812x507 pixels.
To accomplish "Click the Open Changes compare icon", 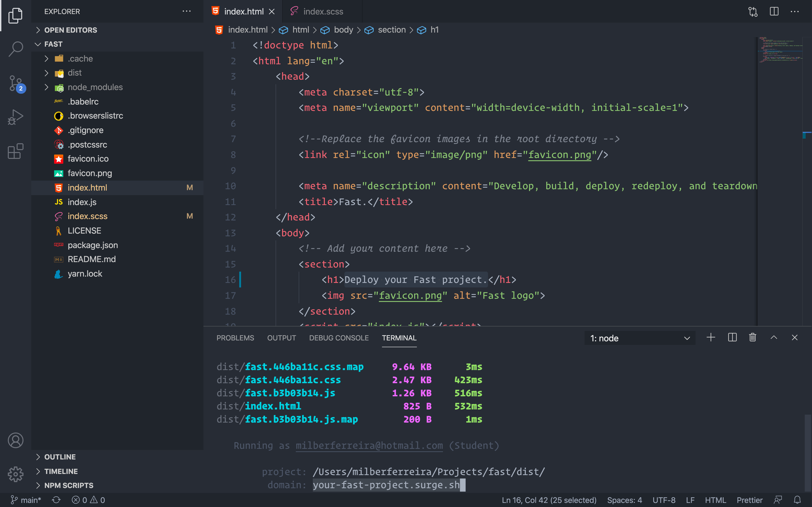I will click(753, 12).
